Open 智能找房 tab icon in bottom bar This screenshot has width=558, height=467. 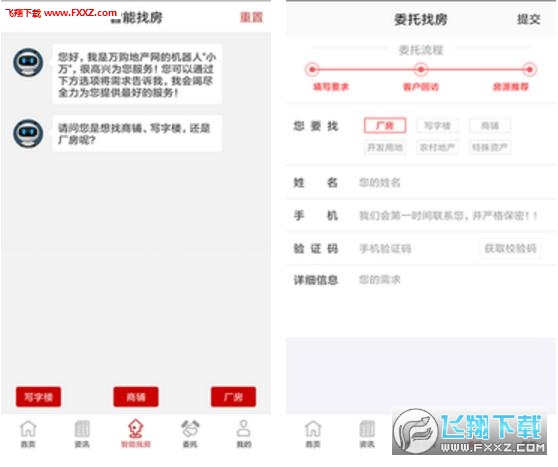[x=136, y=434]
